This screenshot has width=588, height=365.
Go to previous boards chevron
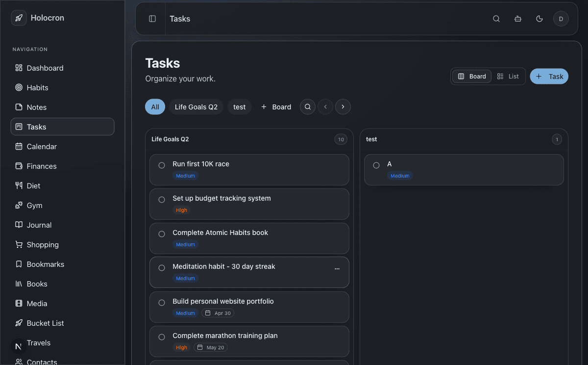[325, 106]
